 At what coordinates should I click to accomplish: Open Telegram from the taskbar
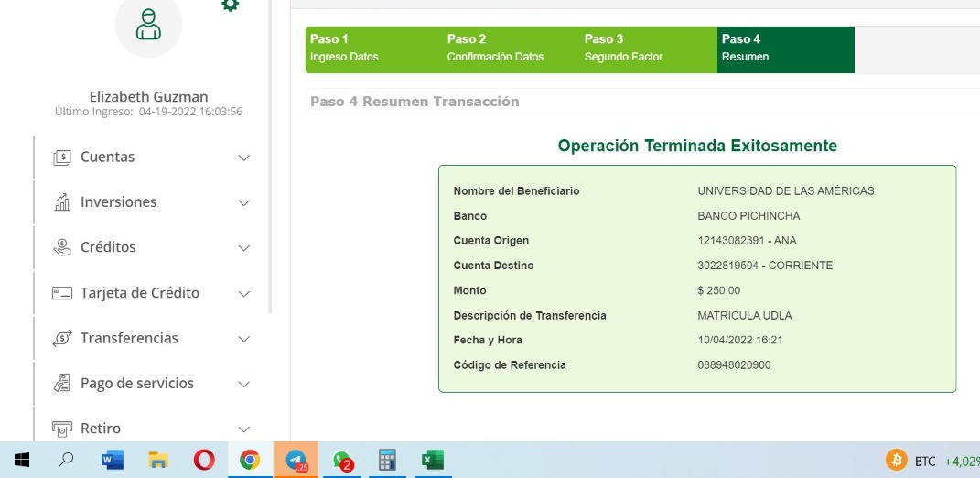[x=296, y=460]
